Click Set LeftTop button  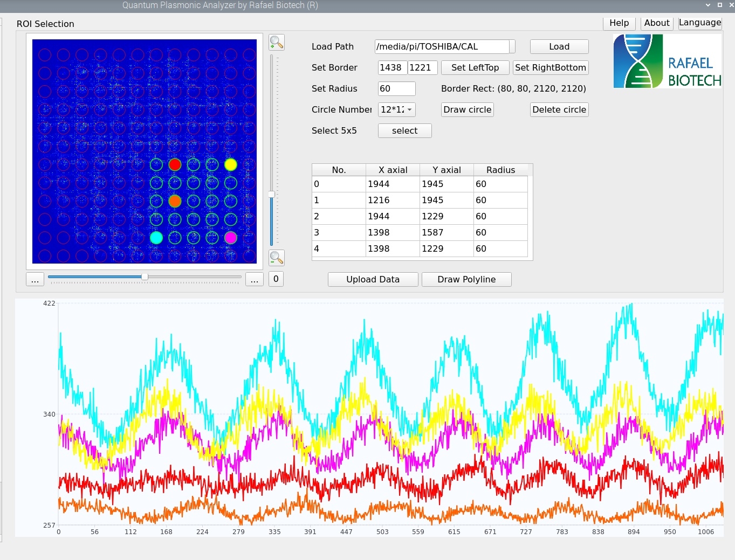pos(475,67)
